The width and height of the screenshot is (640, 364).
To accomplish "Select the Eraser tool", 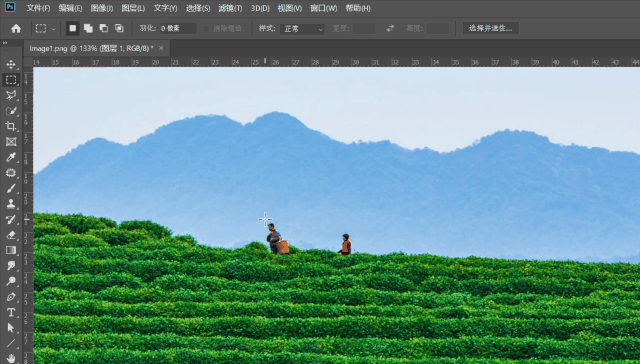I will (x=11, y=235).
